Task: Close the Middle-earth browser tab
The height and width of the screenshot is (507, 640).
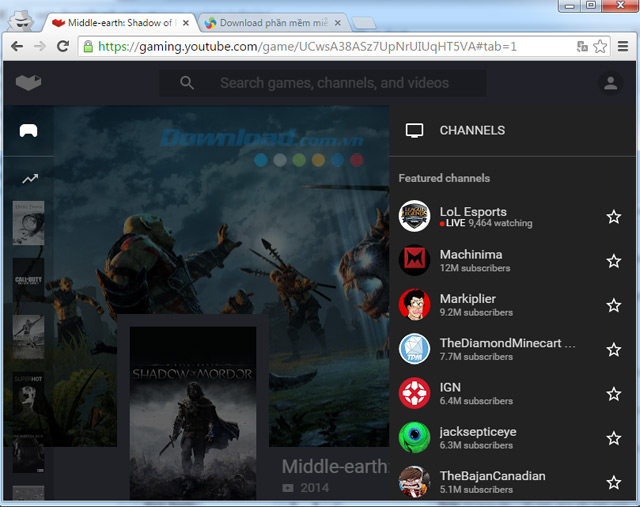Action: pyautogui.click(x=186, y=23)
